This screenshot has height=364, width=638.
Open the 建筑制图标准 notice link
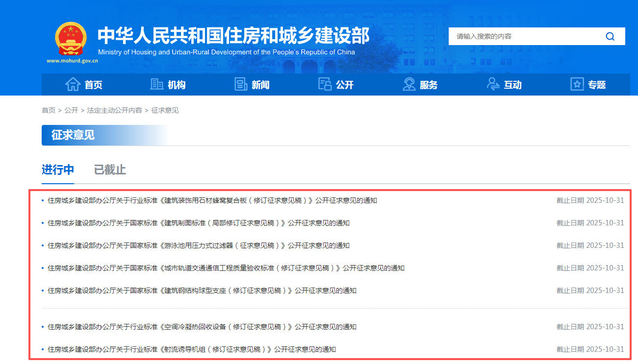coord(198,223)
